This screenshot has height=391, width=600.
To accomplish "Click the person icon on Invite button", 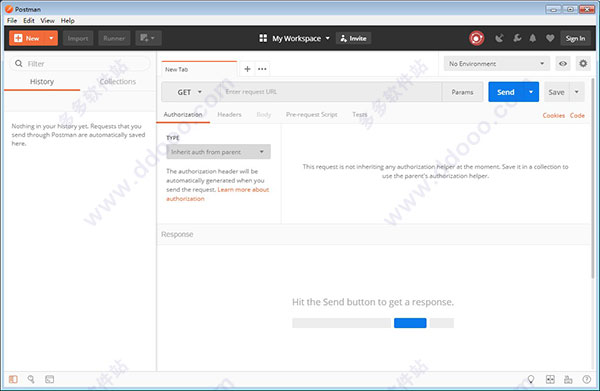I will 343,38.
